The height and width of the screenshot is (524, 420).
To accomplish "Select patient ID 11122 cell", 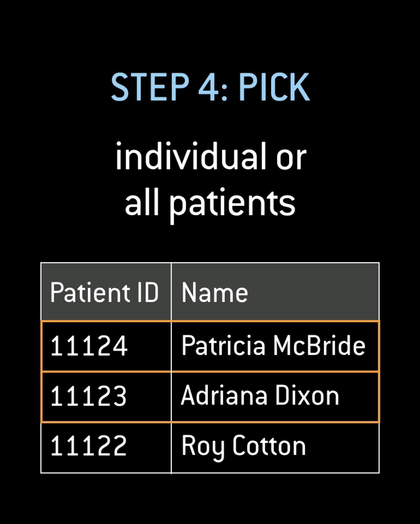I will tap(88, 446).
